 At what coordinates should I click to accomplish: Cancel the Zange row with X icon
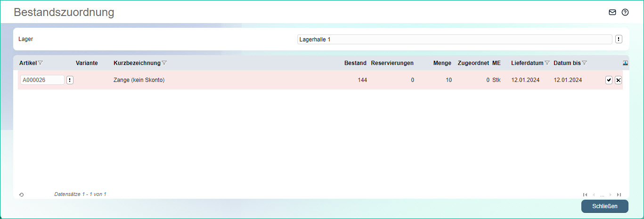click(618, 80)
